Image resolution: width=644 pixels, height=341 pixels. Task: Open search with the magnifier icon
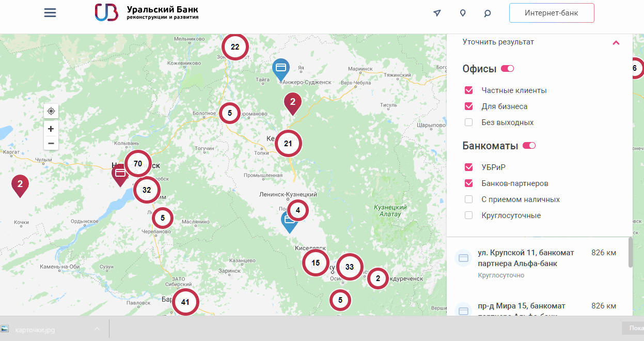coord(487,13)
